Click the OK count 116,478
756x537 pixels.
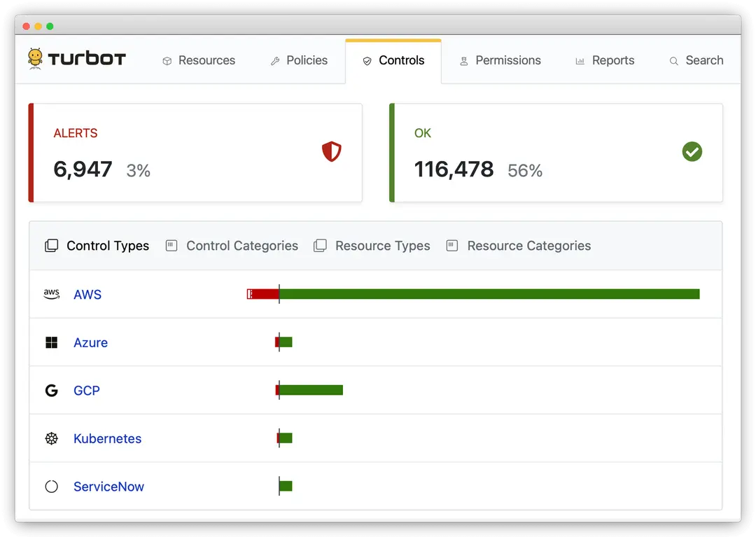coord(454,169)
